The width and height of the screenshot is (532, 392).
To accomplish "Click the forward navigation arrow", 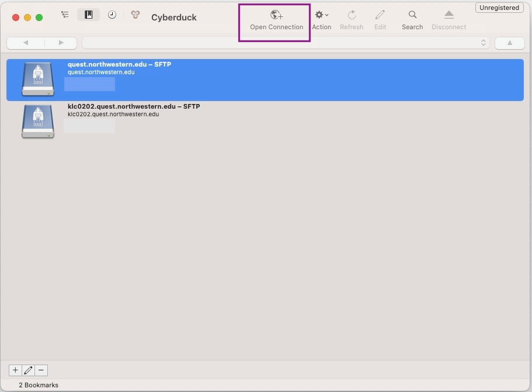I will tap(60, 42).
